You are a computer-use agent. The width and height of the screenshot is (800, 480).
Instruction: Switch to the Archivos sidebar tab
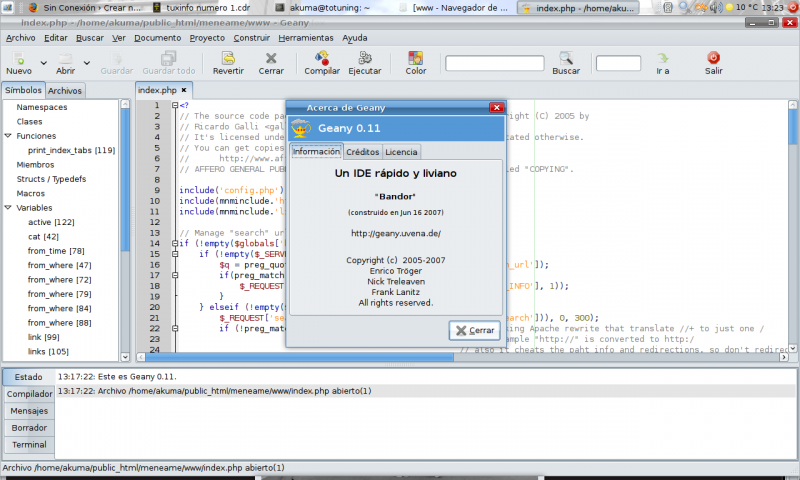65,91
